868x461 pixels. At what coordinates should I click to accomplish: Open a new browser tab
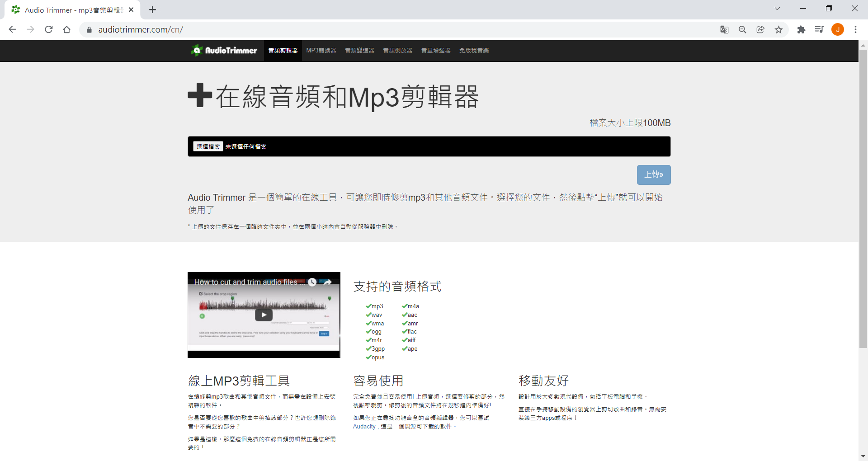click(152, 9)
